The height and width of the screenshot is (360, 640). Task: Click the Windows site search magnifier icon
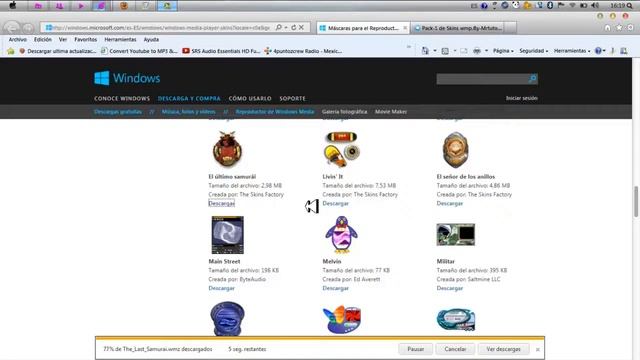click(533, 78)
